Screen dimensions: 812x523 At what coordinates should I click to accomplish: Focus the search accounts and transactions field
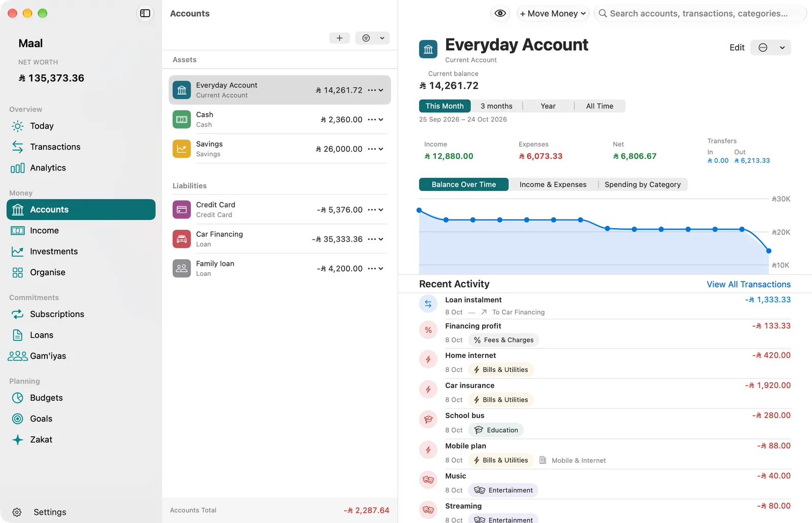tap(700, 14)
